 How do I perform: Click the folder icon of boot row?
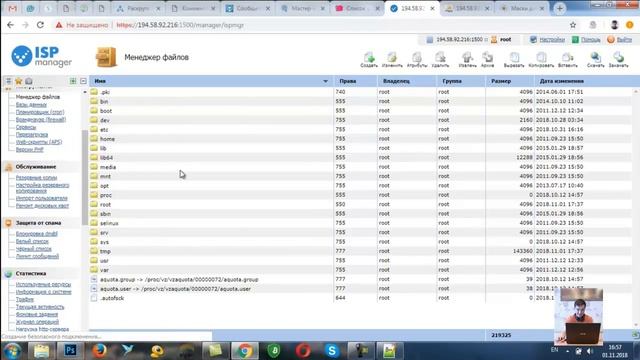94,110
